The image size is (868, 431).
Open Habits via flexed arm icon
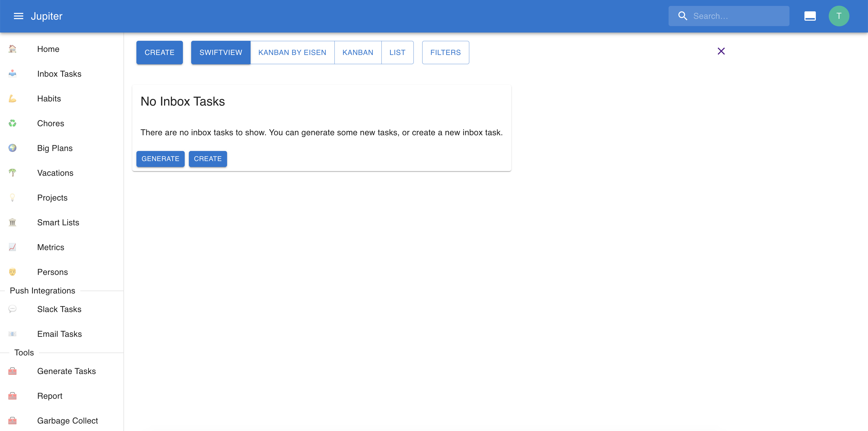tap(12, 99)
